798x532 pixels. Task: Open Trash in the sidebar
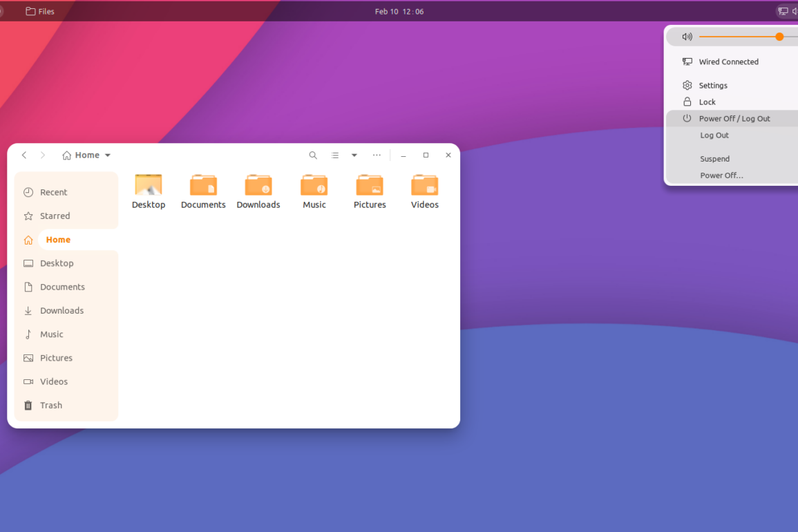coord(50,406)
